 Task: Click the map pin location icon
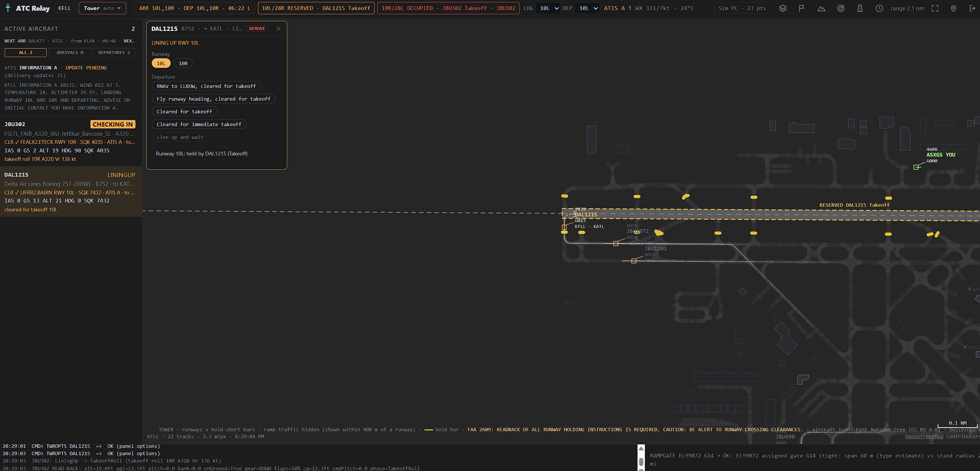953,8
